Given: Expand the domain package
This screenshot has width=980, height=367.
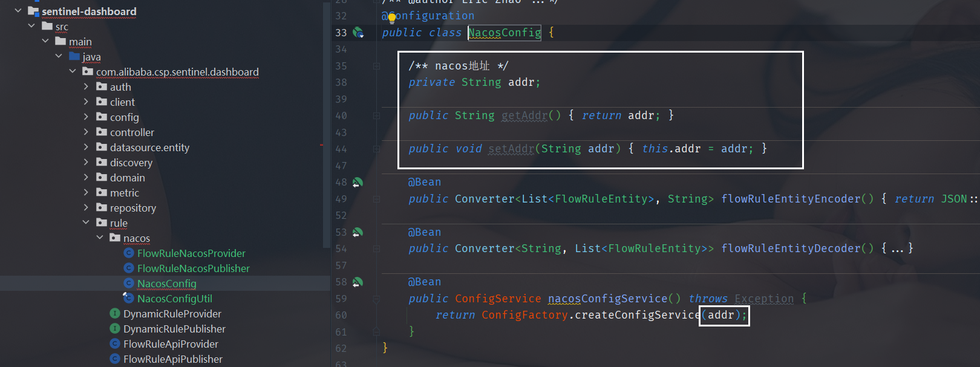Looking at the screenshot, I should 86,177.
